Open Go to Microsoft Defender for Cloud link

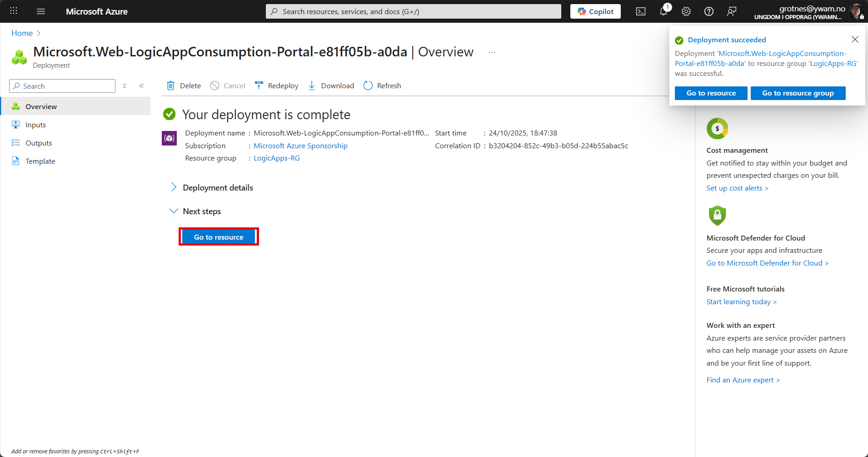[x=767, y=263]
